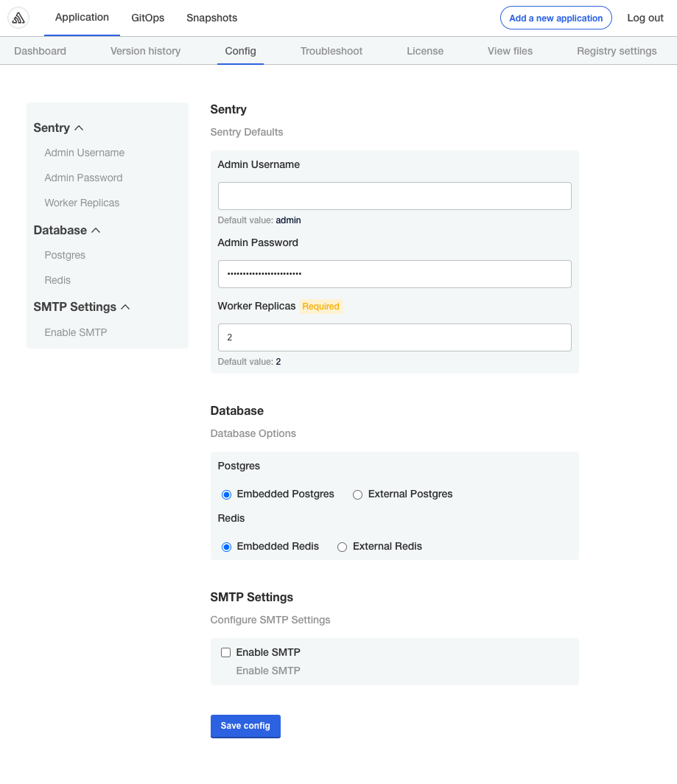
Task: Open the Snapshots tab
Action: click(211, 18)
